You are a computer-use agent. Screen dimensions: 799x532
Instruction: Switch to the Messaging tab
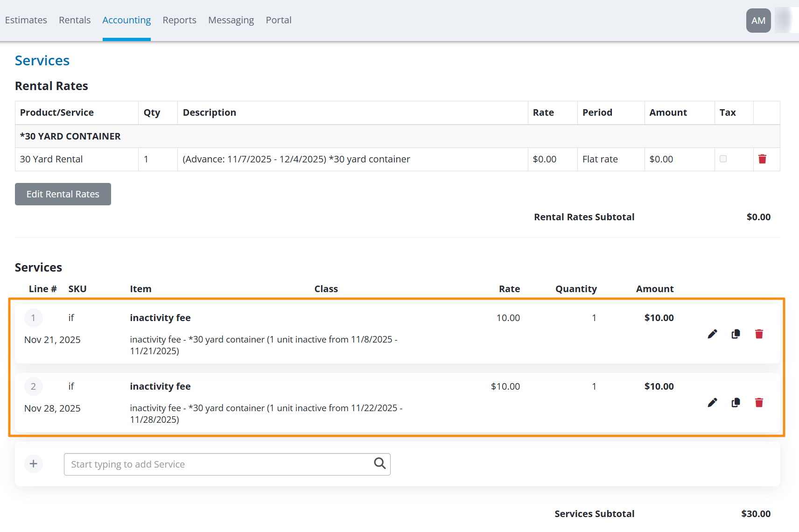point(231,20)
